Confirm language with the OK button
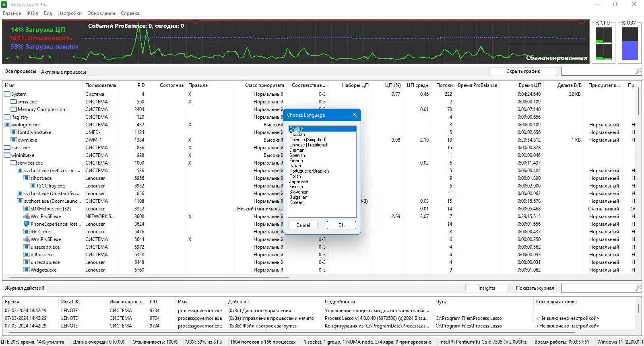Image resolution: width=644 pixels, height=346 pixels. click(341, 225)
